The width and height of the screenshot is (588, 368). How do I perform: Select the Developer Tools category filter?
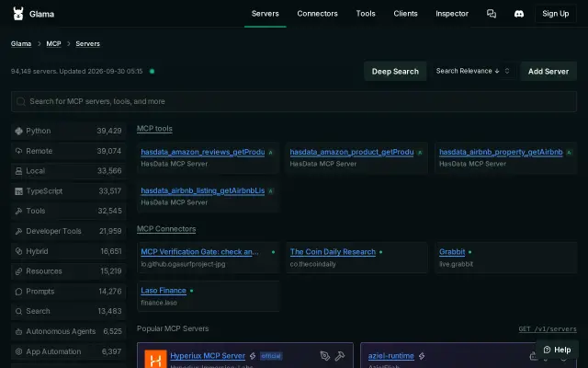tap(68, 231)
